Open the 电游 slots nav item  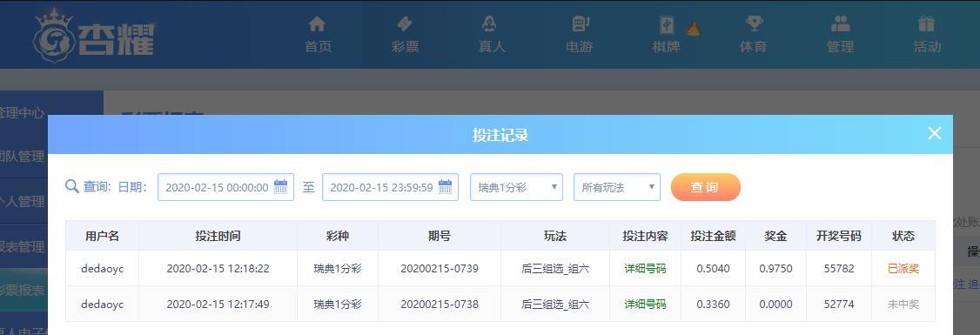tap(579, 35)
